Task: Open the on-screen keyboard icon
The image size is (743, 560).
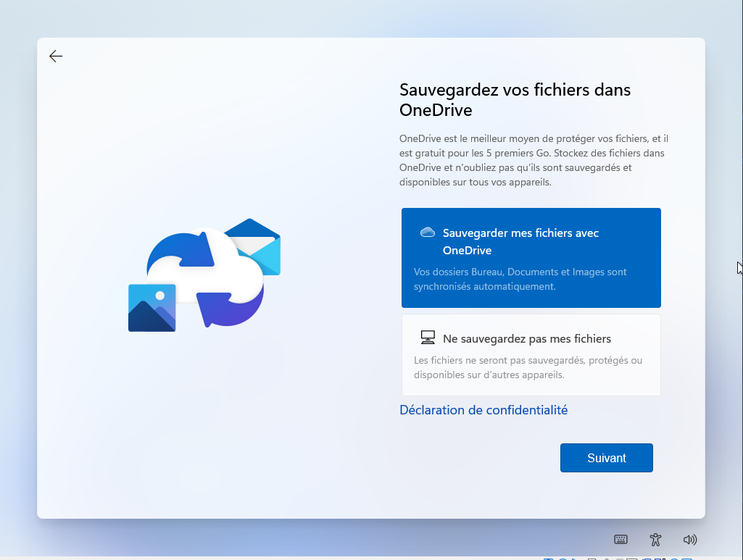Action: coord(620,539)
